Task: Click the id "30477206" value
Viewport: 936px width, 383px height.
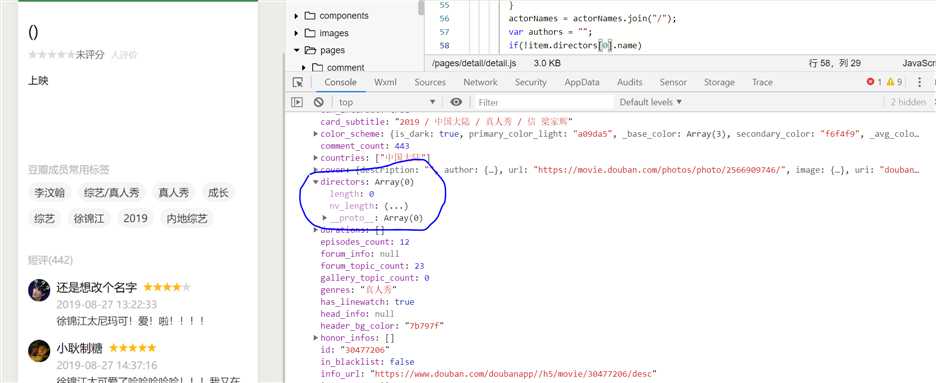Action: [x=365, y=350]
